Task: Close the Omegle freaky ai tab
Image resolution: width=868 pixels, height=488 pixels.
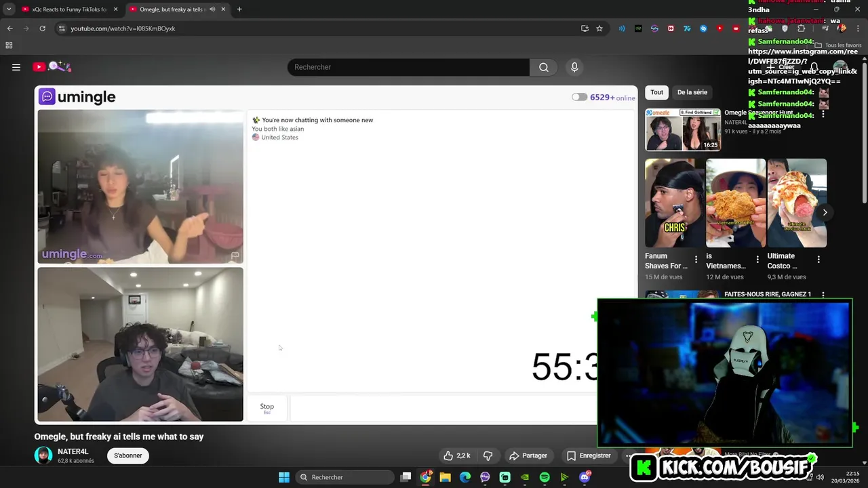Action: [223, 9]
